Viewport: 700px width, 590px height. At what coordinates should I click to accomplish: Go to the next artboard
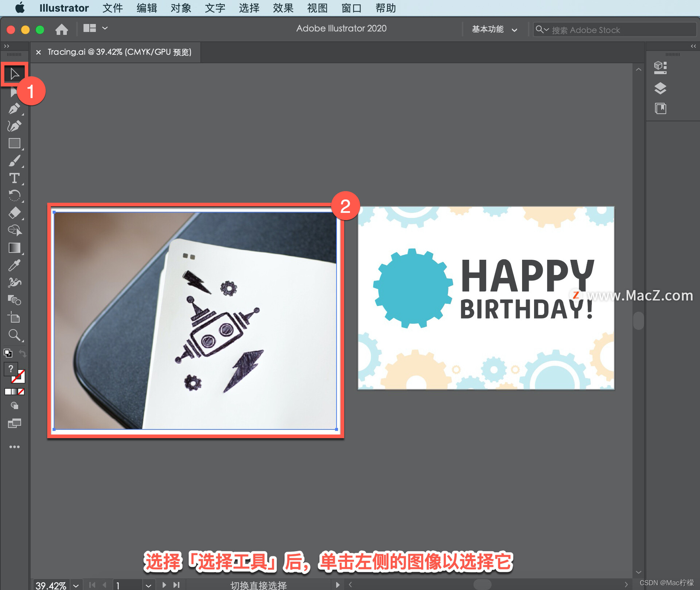(164, 585)
